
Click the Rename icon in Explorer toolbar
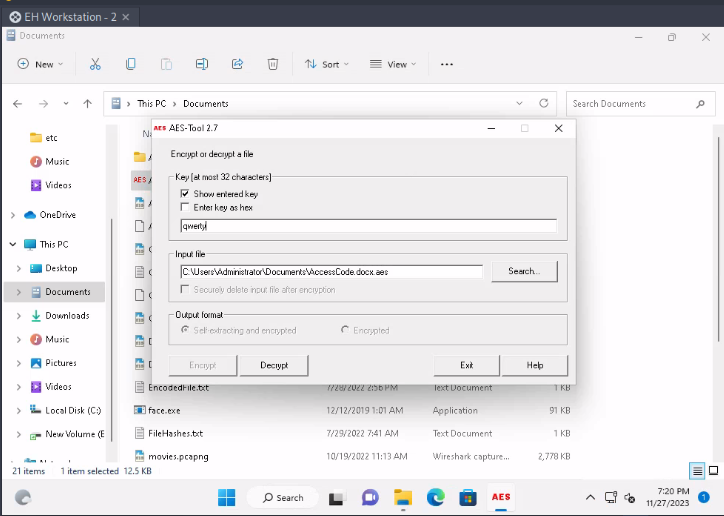pyautogui.click(x=202, y=64)
